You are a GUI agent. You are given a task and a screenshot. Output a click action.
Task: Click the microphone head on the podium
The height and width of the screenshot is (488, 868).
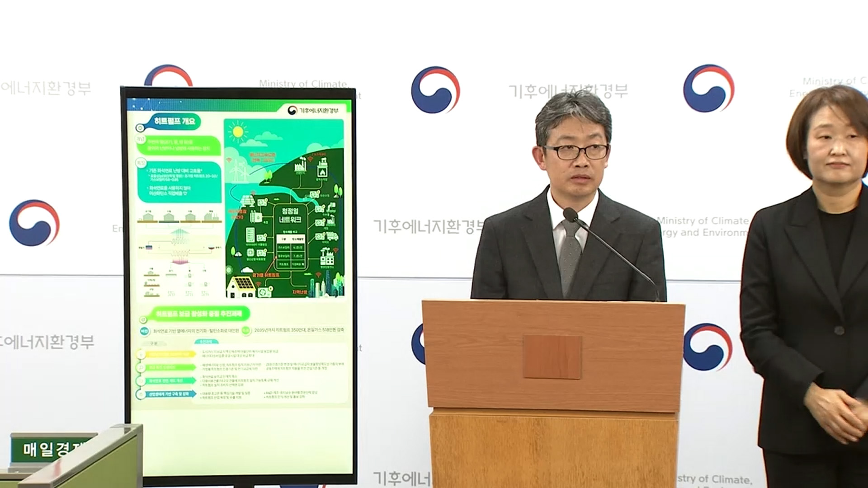coord(570,214)
